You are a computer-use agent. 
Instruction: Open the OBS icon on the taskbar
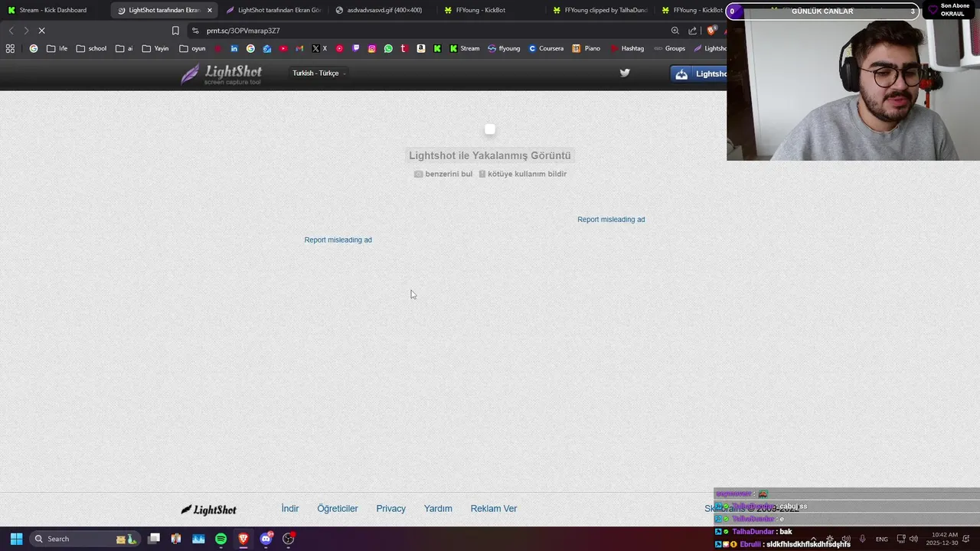(289, 539)
